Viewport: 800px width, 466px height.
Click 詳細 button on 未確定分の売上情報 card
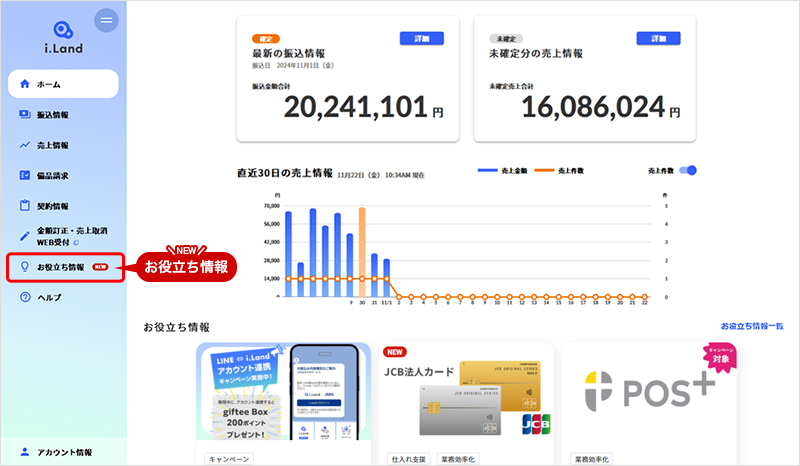[658, 38]
